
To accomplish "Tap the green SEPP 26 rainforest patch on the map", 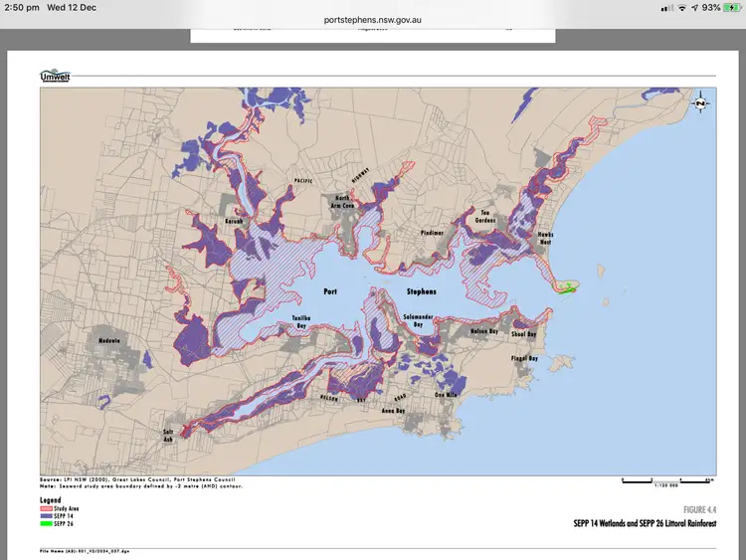I will 568,288.
